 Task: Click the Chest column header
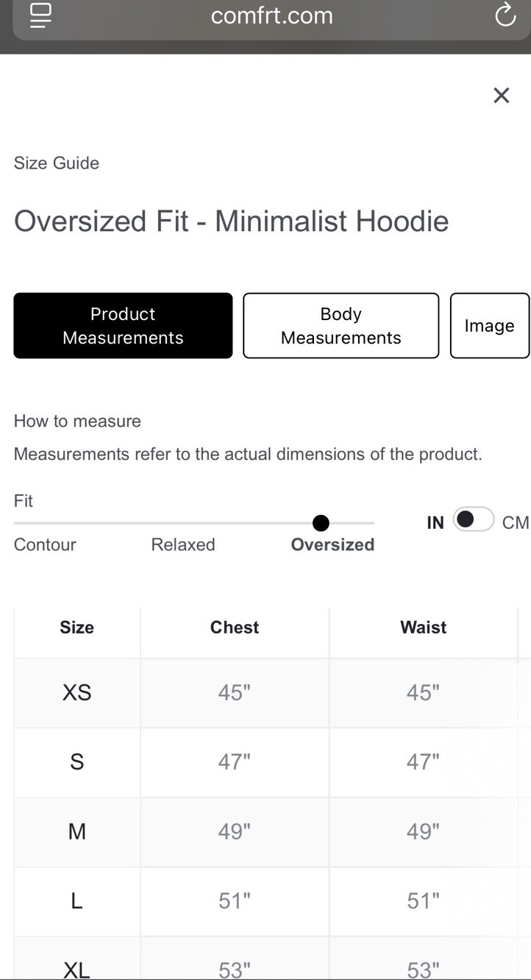pos(235,627)
